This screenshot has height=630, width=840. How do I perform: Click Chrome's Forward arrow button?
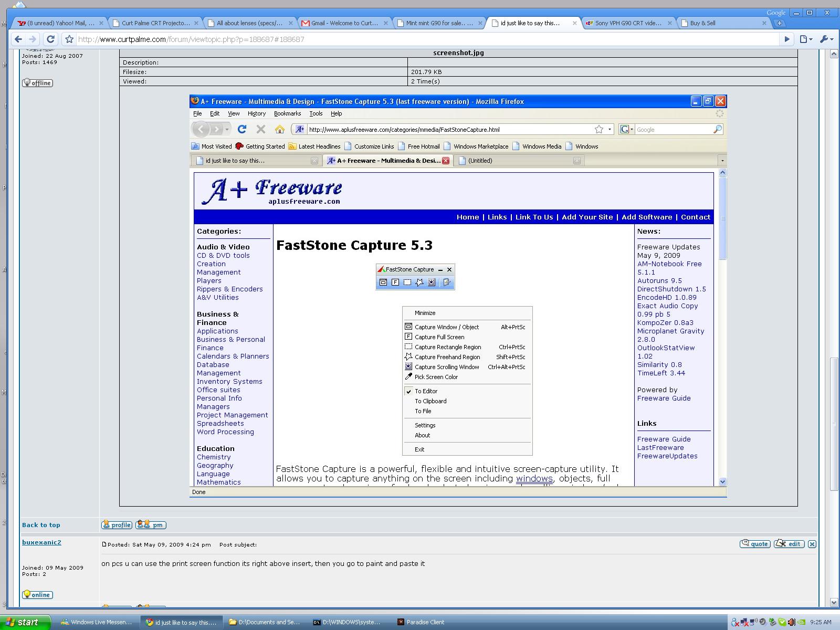pos(33,39)
